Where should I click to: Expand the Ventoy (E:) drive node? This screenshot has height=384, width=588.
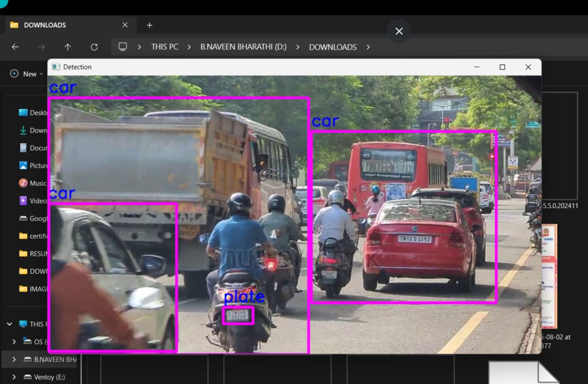point(14,377)
